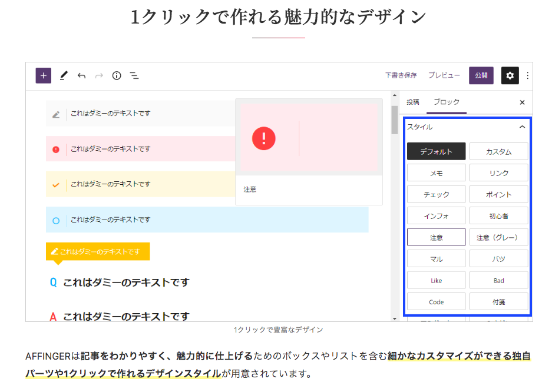The height and width of the screenshot is (392, 552).
Task: Click the blue Q question icon
Action: point(53,283)
